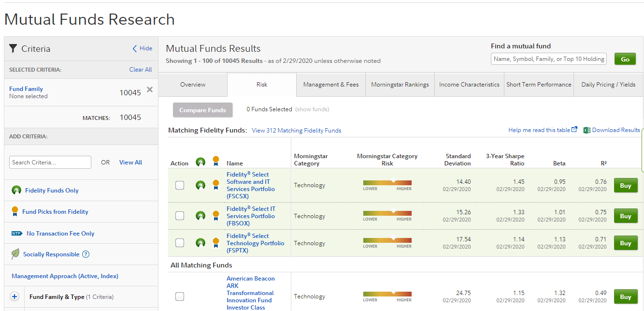This screenshot has width=644, height=311.
Task: Select the Fund Picks from Fidelity link
Action: point(55,212)
